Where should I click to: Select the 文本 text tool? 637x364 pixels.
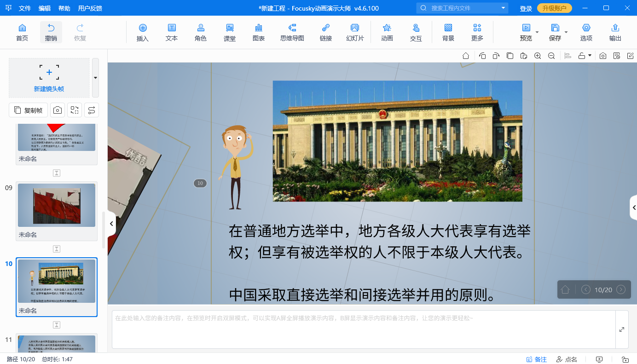coord(172,32)
